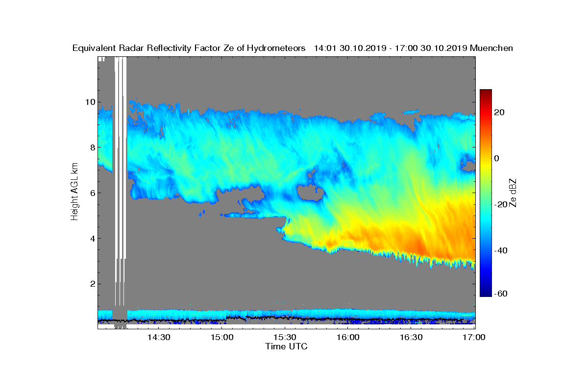Screen dimensions: 588x392
Task: Click the 15:30 time tick label
Action: [285, 337]
